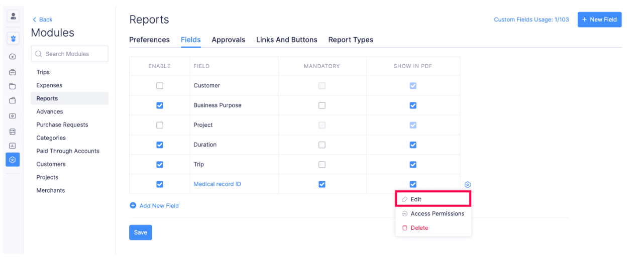Select Edit from the field options menu
This screenshot has width=644, height=267.
pyautogui.click(x=416, y=199)
